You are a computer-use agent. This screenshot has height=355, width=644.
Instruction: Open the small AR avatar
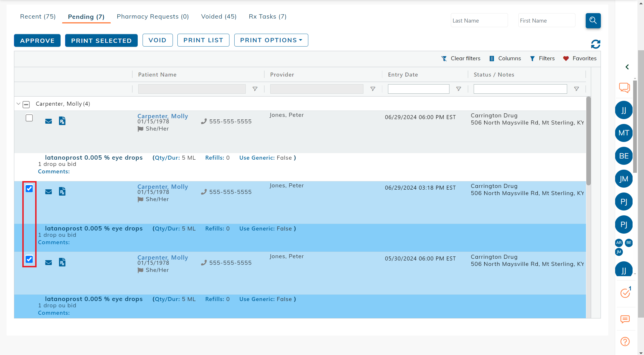(619, 242)
